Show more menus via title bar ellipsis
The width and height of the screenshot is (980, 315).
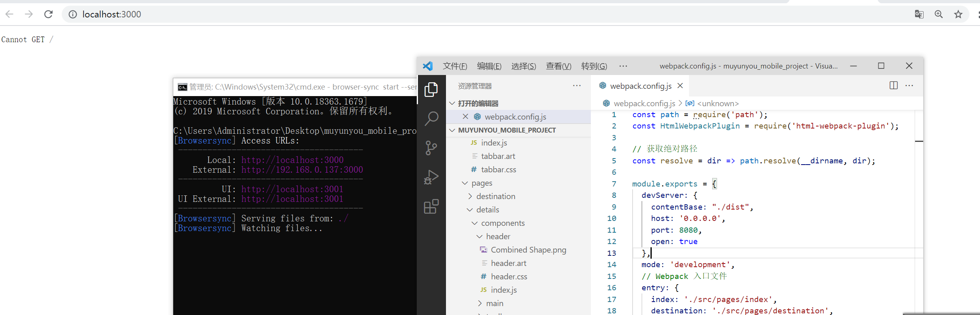623,66
